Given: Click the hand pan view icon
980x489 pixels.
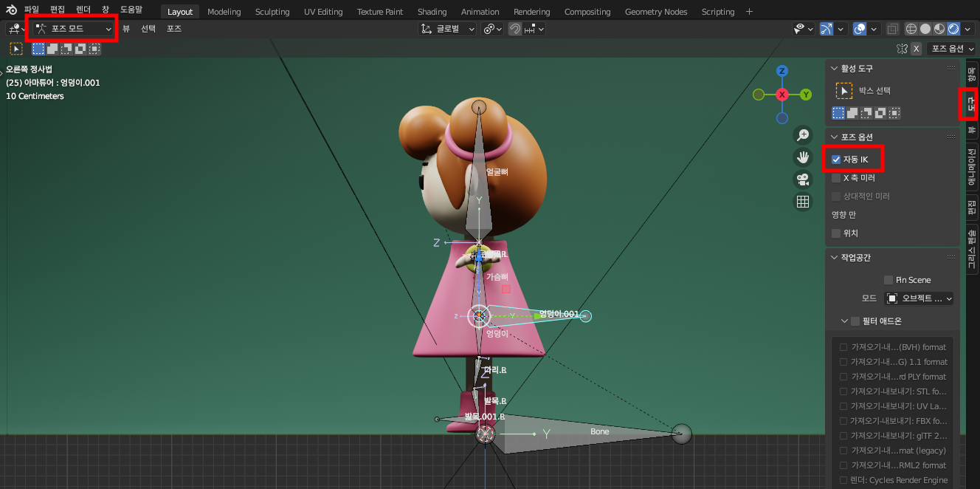Looking at the screenshot, I should click(803, 157).
